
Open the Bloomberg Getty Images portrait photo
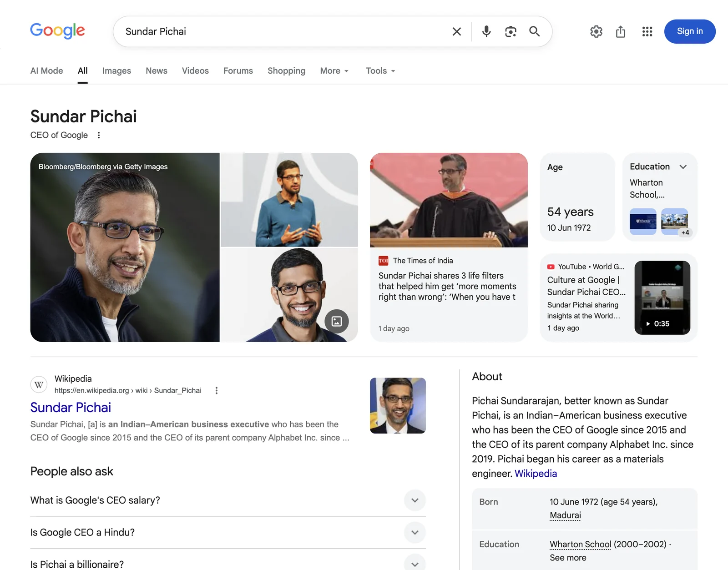(125, 247)
